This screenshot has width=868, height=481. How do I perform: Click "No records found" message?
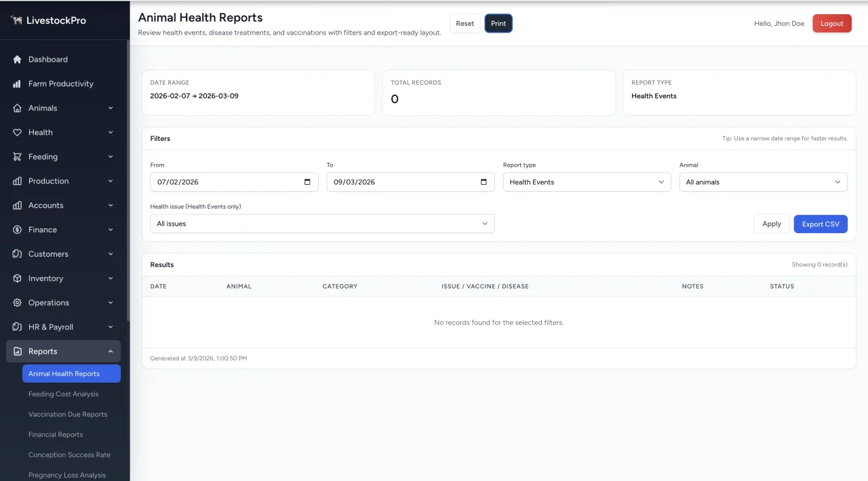tap(498, 322)
